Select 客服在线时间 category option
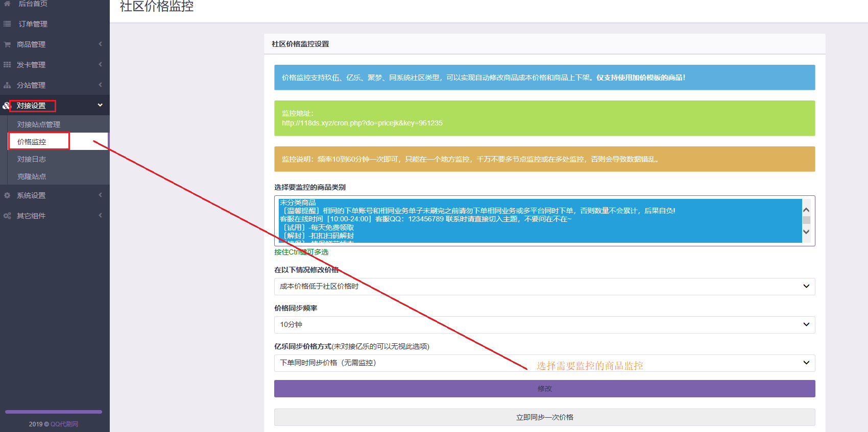 (540, 219)
